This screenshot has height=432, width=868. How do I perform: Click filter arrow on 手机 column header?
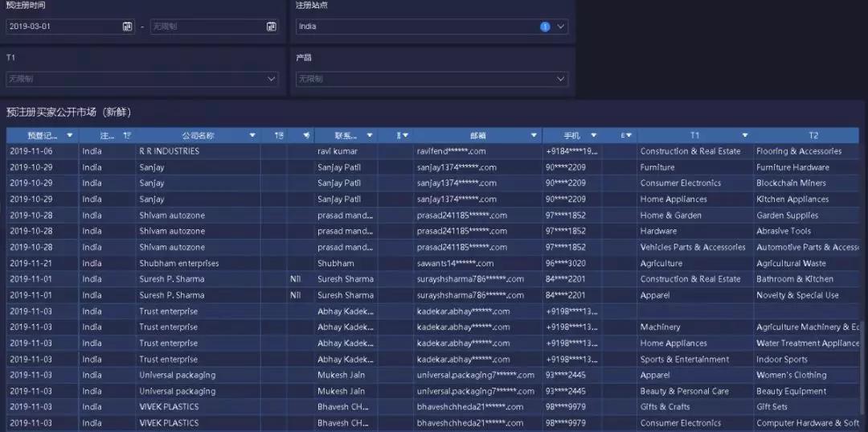[594, 136]
